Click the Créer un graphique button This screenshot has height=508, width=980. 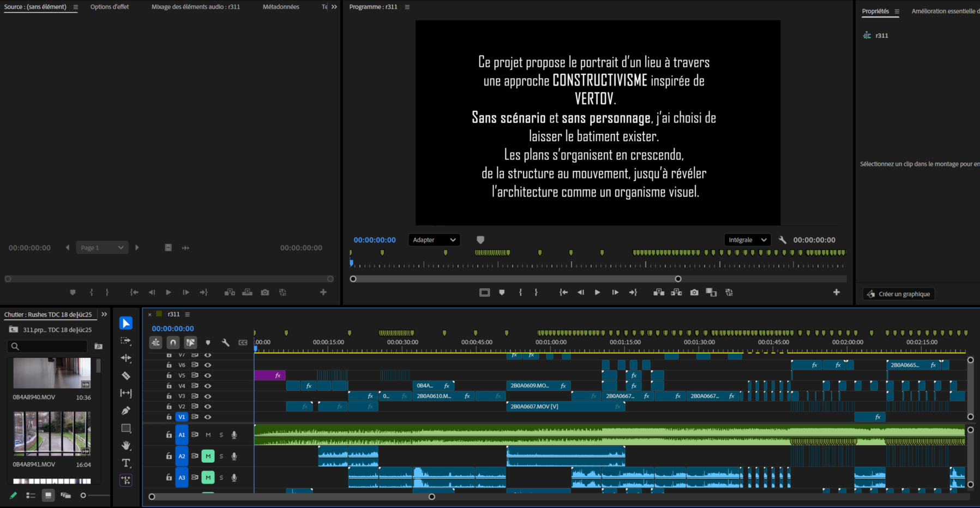point(899,294)
